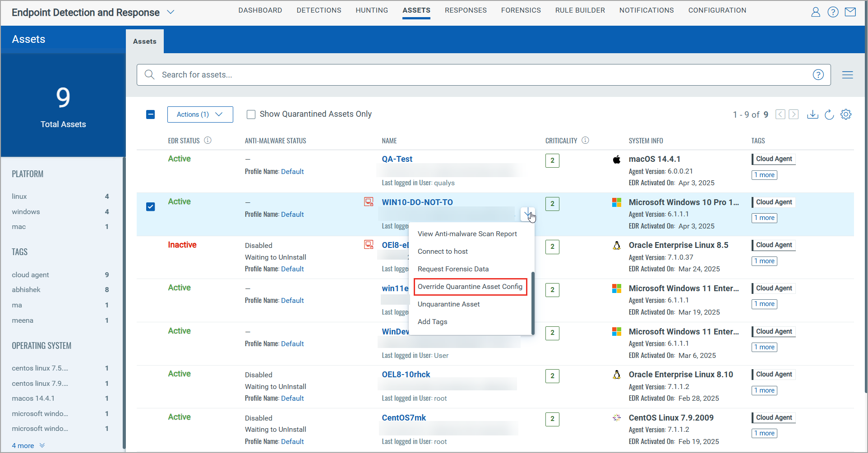This screenshot has width=868, height=453.
Task: Click the EDR Status info icon
Action: pos(208,141)
